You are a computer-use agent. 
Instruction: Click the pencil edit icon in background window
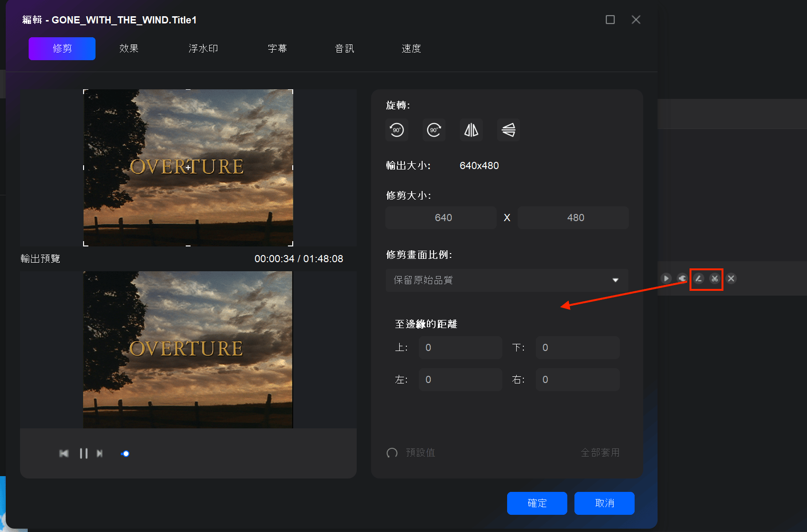pyautogui.click(x=699, y=278)
